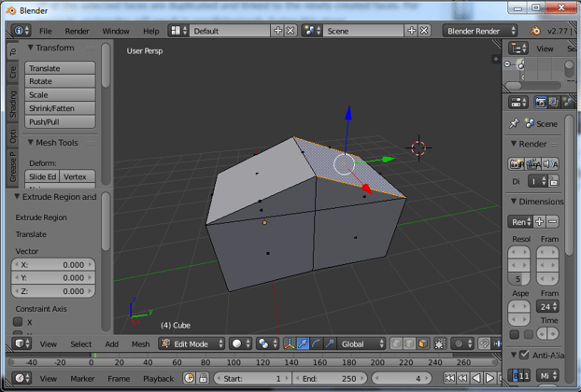
Task: Click the Translate tool button
Action: (x=61, y=68)
